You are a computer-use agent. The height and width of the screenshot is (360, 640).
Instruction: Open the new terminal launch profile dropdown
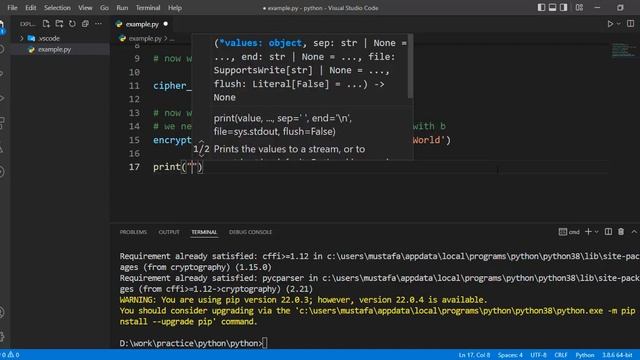coord(596,232)
